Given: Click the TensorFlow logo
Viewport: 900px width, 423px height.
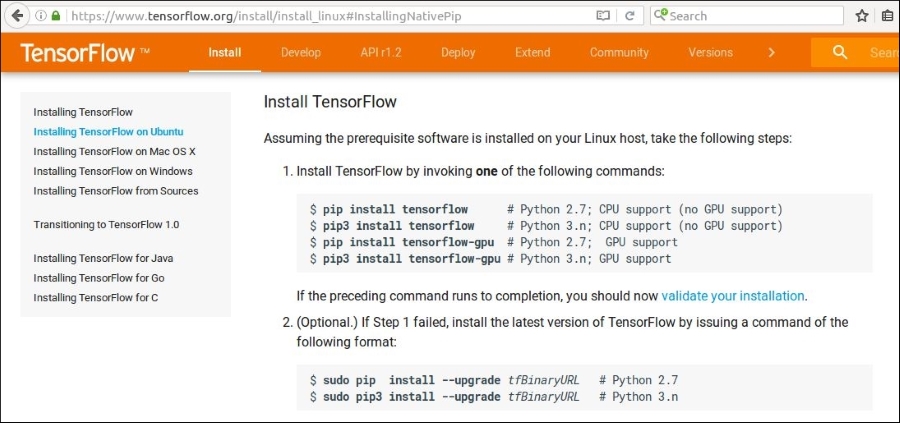Looking at the screenshot, I should coord(85,53).
